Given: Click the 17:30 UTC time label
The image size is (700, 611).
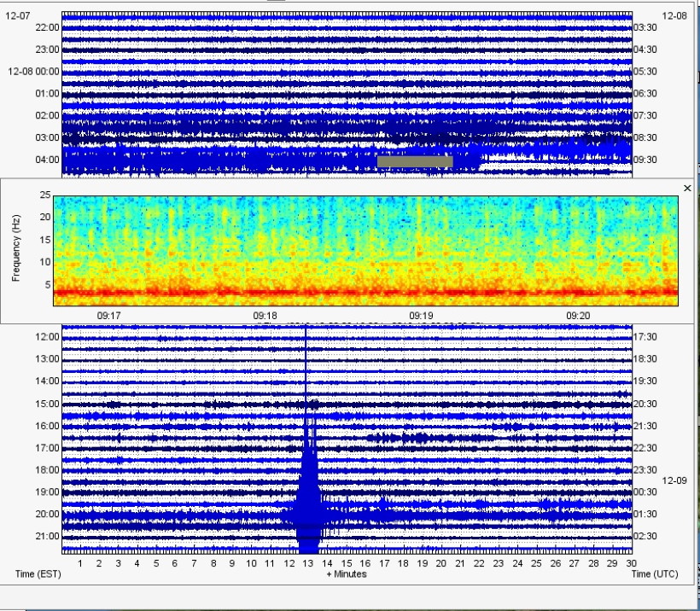Looking at the screenshot, I should [x=645, y=337].
